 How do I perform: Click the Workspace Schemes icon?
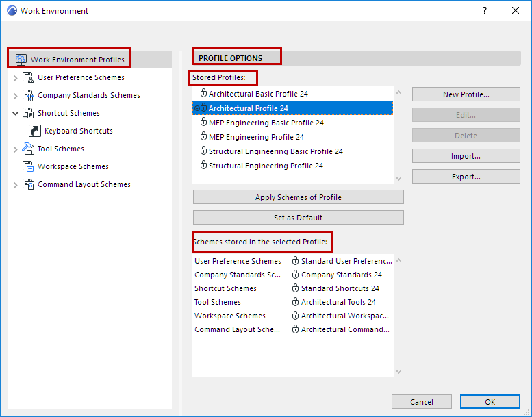28,166
